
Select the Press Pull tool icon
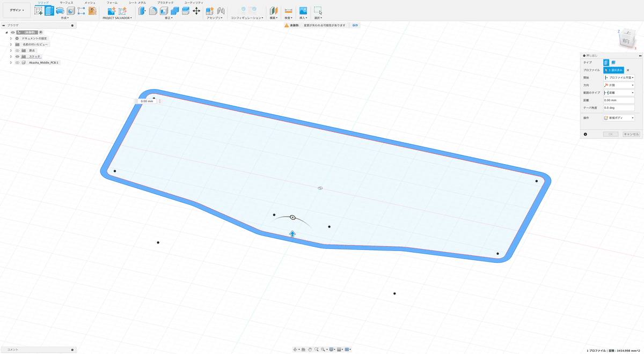[x=142, y=11]
